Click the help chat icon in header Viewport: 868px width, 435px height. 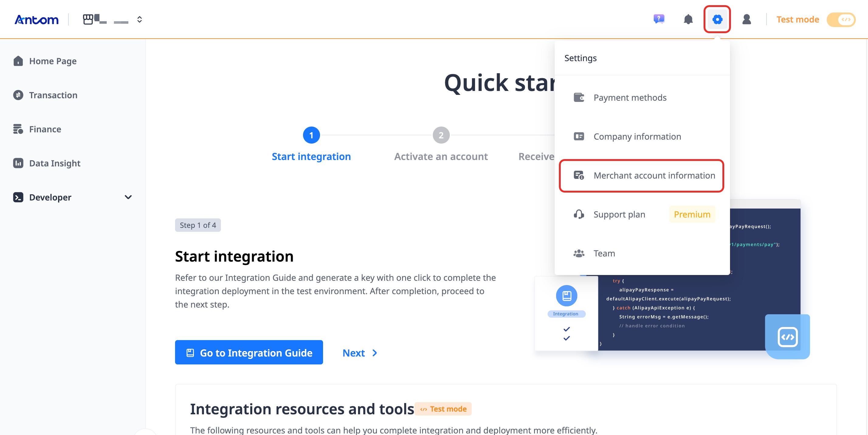pos(659,19)
